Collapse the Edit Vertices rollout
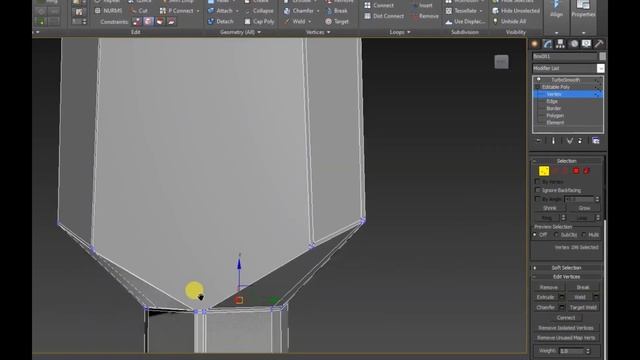Image resolution: width=640 pixels, height=360 pixels. pyautogui.click(x=567, y=277)
